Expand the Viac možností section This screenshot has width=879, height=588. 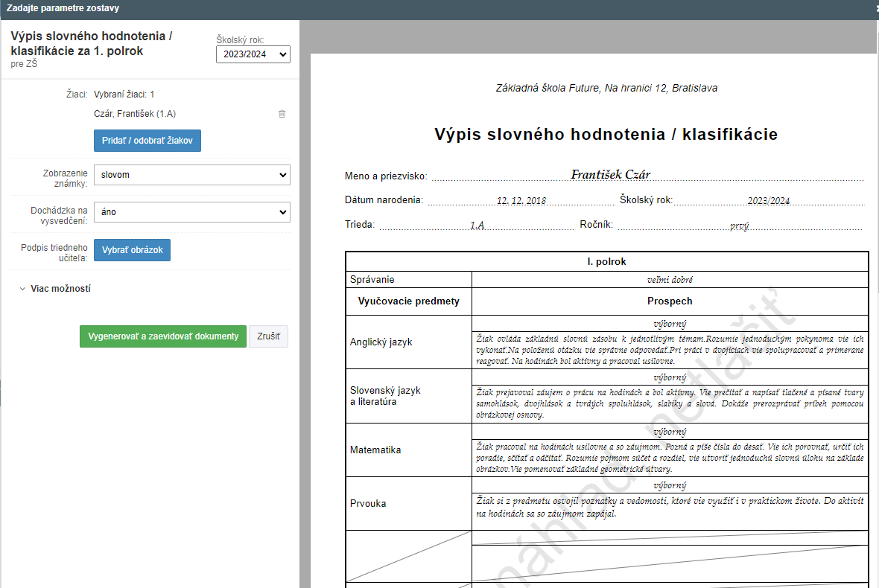pyautogui.click(x=55, y=288)
